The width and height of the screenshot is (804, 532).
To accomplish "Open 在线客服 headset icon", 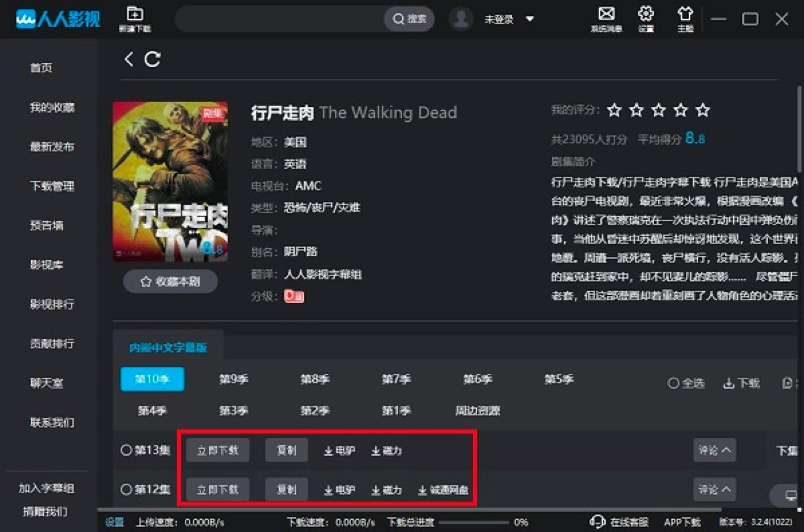I will (x=598, y=522).
